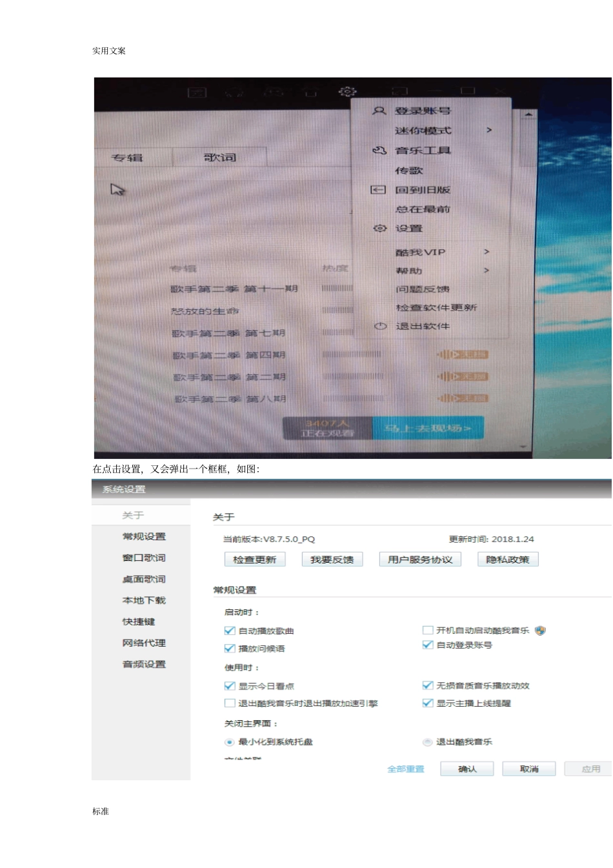Viewport: 613px width, 868px height.
Task: Select 桌面歌词 settings section
Action: point(144,579)
